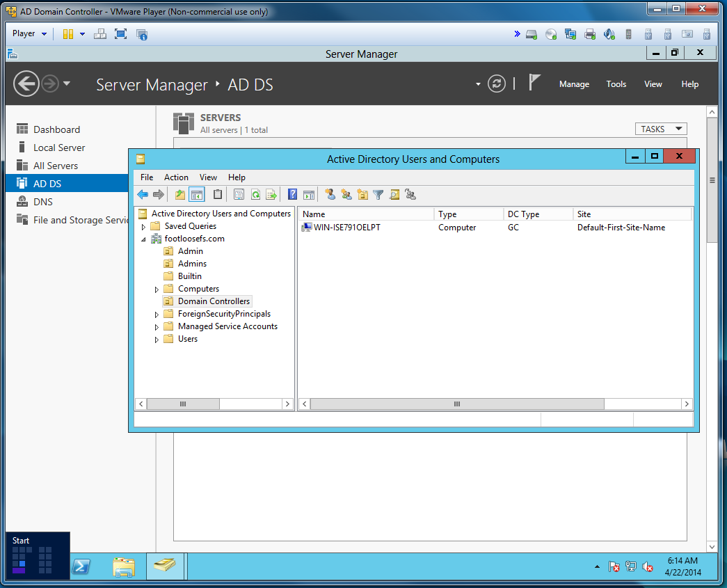
Task: Click the tree pane horizontal scrollbar thumb
Action: (x=183, y=404)
